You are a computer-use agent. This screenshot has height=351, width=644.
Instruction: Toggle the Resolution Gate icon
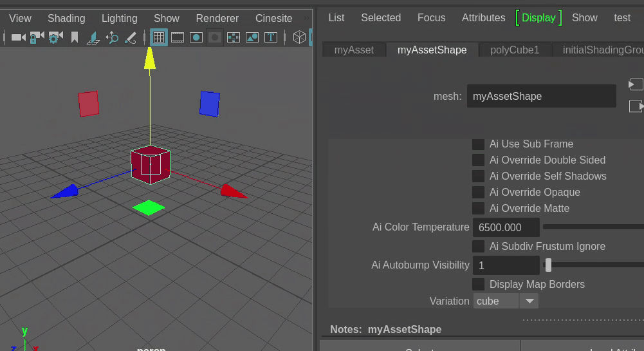pos(196,38)
